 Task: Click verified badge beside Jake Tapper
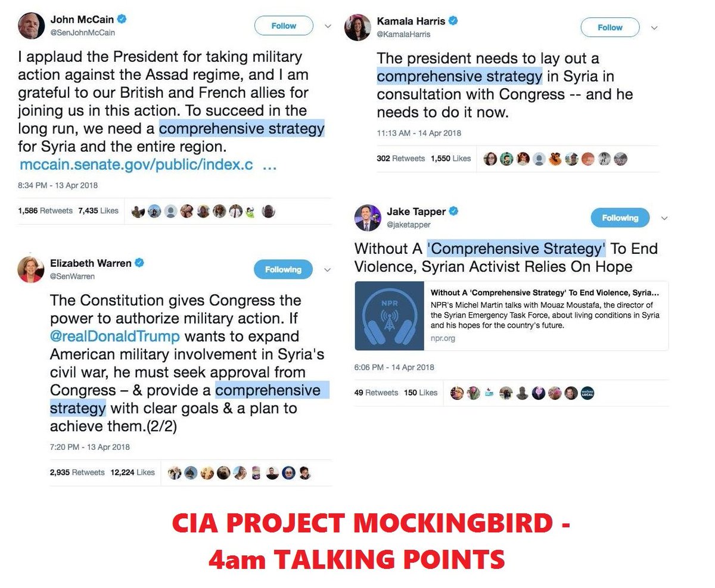tap(453, 211)
